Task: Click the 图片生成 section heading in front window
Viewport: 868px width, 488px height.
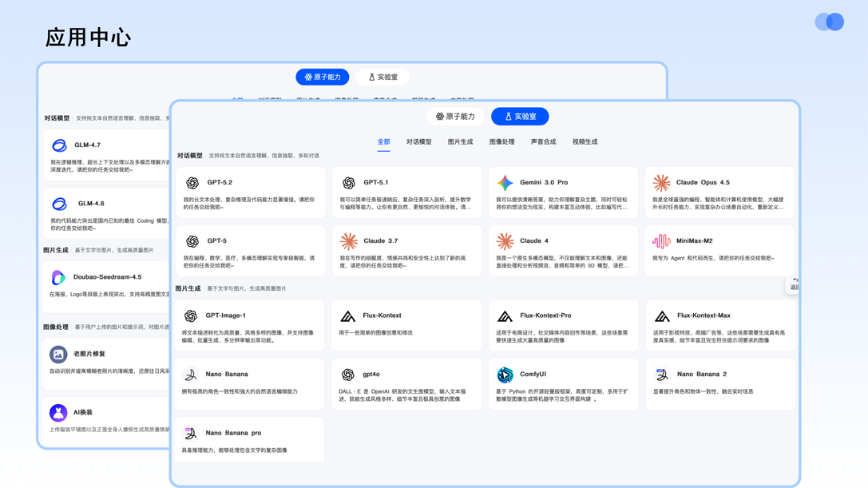Action: coord(188,288)
